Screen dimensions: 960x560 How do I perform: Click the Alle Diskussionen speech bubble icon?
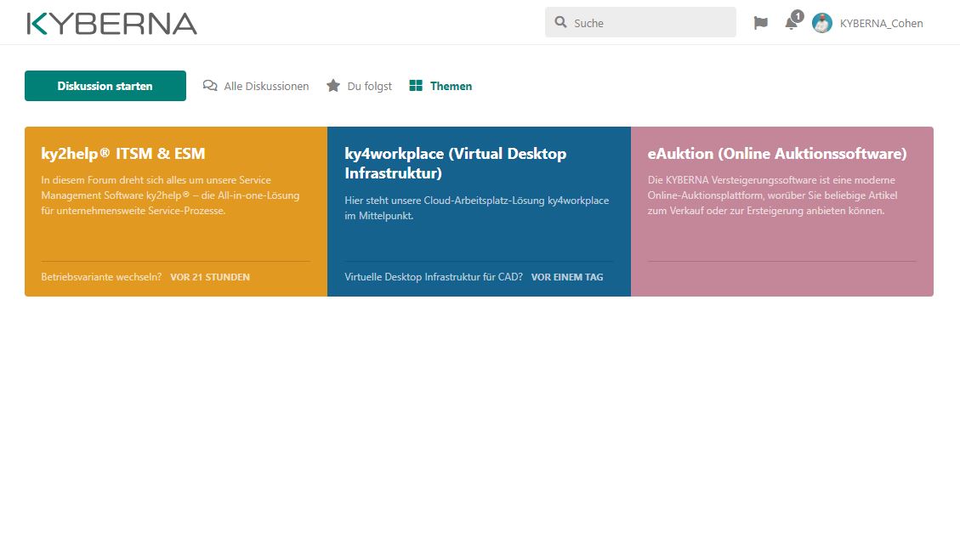(x=210, y=86)
